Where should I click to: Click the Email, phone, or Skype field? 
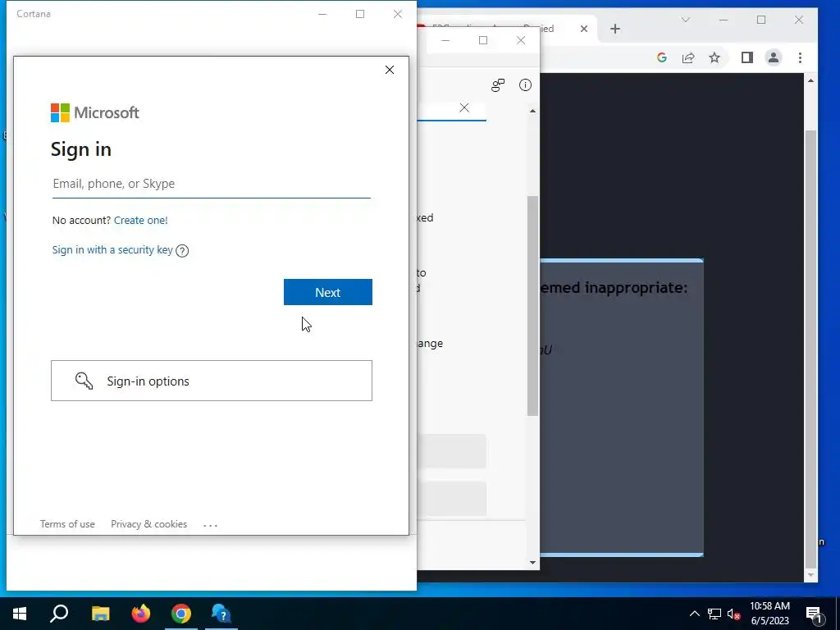(x=211, y=184)
